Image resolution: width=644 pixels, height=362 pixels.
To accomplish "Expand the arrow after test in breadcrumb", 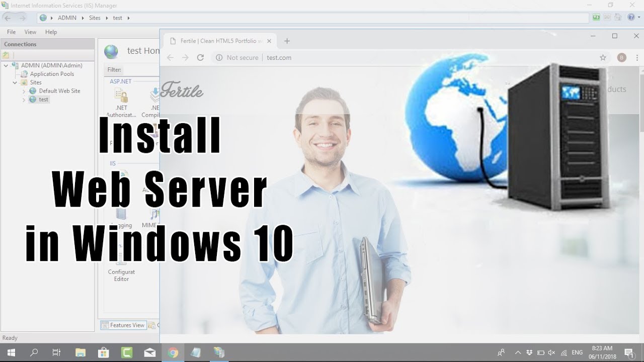I will click(x=128, y=18).
